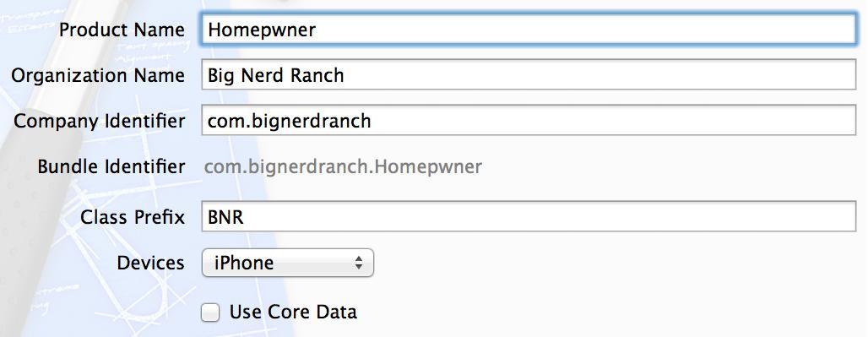Toggle the Use Core Data checkbox
The height and width of the screenshot is (337, 868).
pos(209,313)
